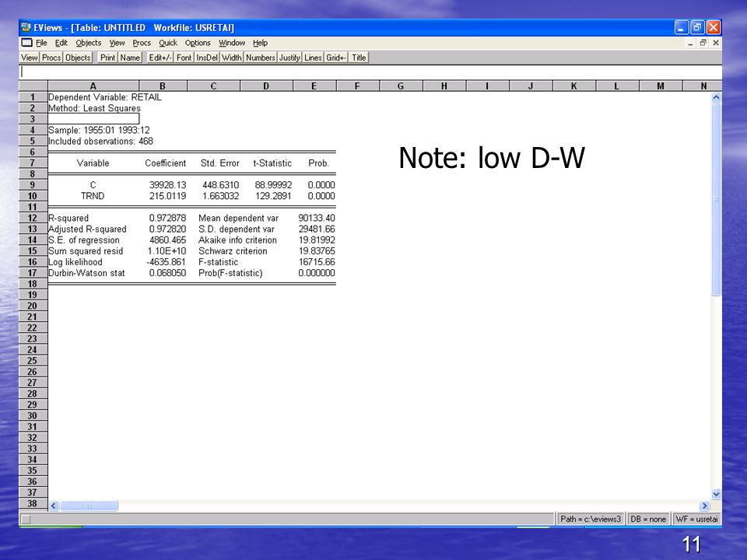Open the View menu
The width and height of the screenshot is (747, 560).
tap(117, 43)
